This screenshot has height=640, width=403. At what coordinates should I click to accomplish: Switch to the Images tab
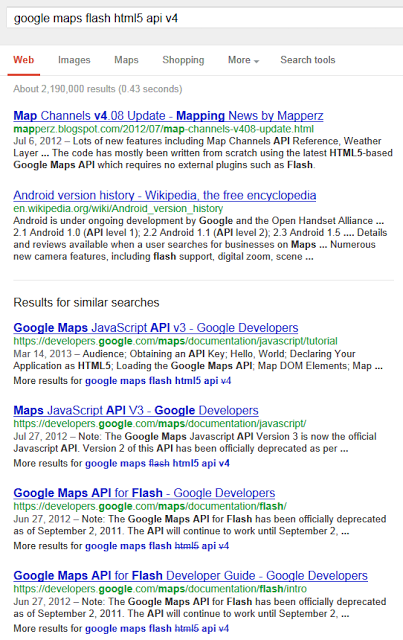pos(74,60)
